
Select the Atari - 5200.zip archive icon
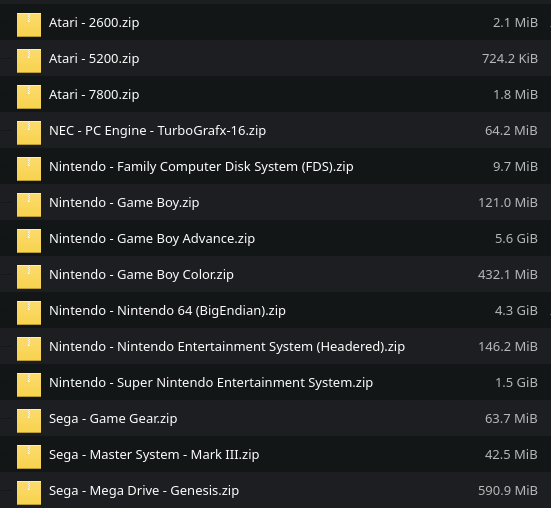29,61
